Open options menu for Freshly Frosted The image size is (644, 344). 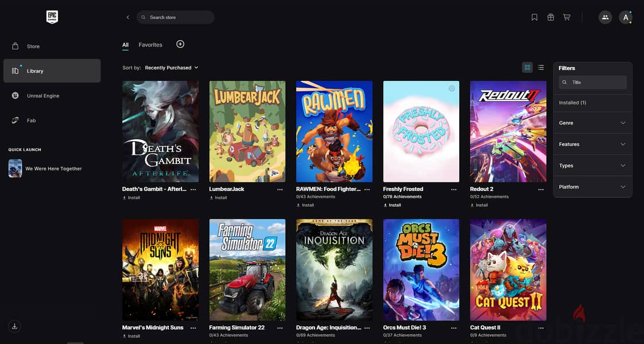pos(454,189)
